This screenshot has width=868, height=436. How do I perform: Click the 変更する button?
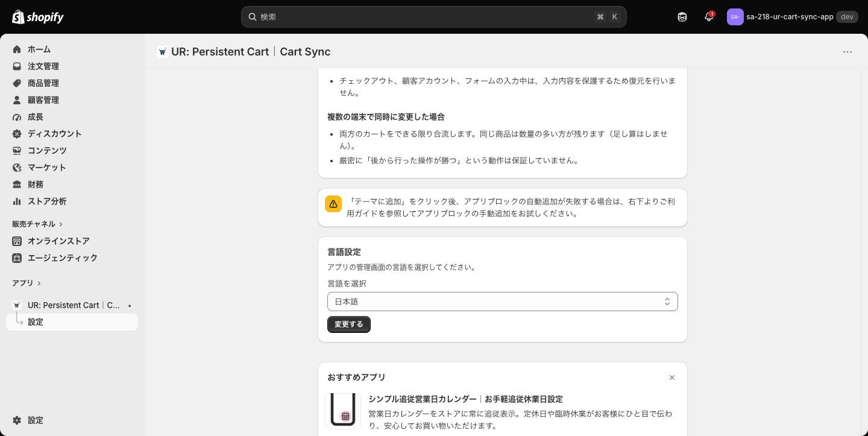(349, 324)
